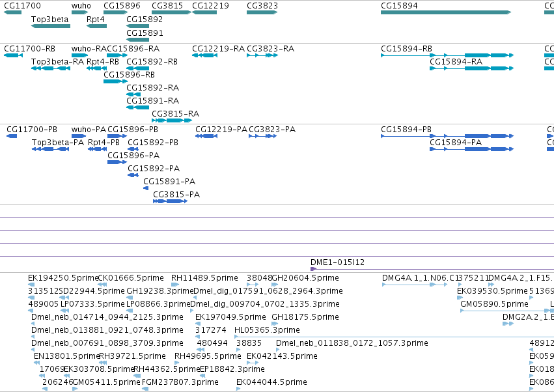Select protein CG15891-PA label

169,182
